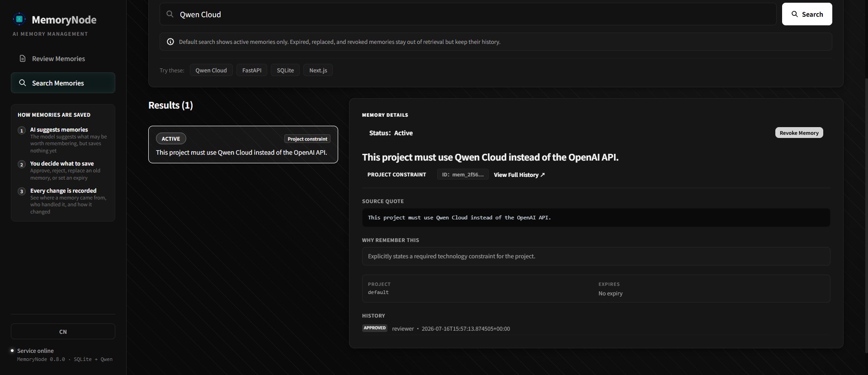Click the "You decide what to save" step
The image size is (868, 375).
62,164
